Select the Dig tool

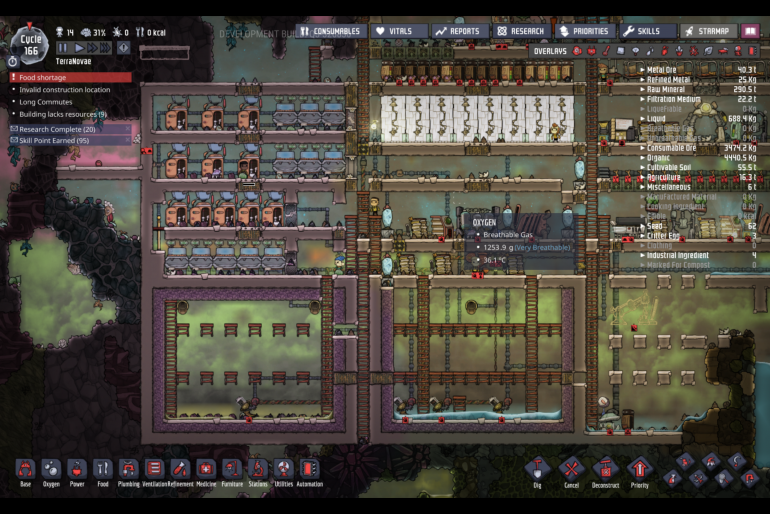tap(537, 470)
